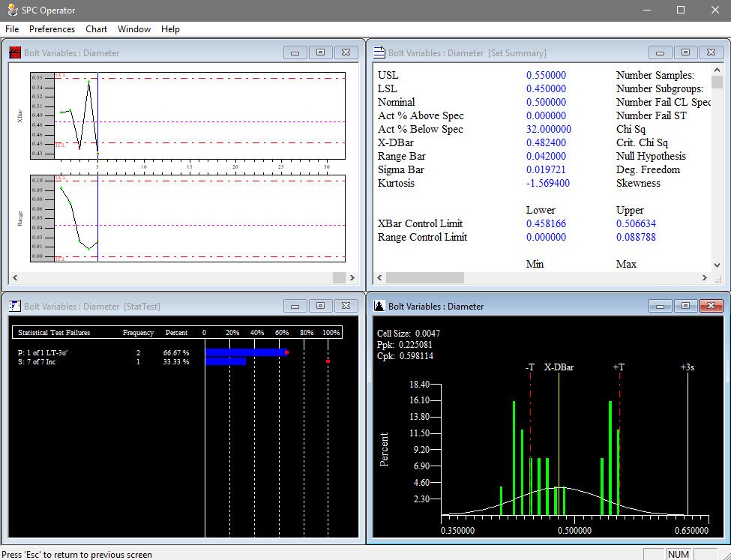The width and height of the screenshot is (731, 560).
Task: Click Set Summary's vertical scrollbar up arrow
Action: tap(717, 70)
